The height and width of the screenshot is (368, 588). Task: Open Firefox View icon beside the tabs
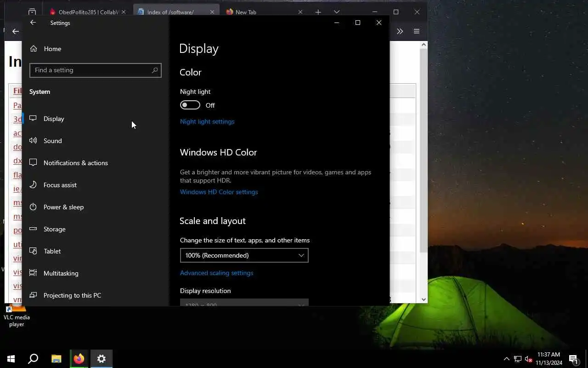pos(32,12)
